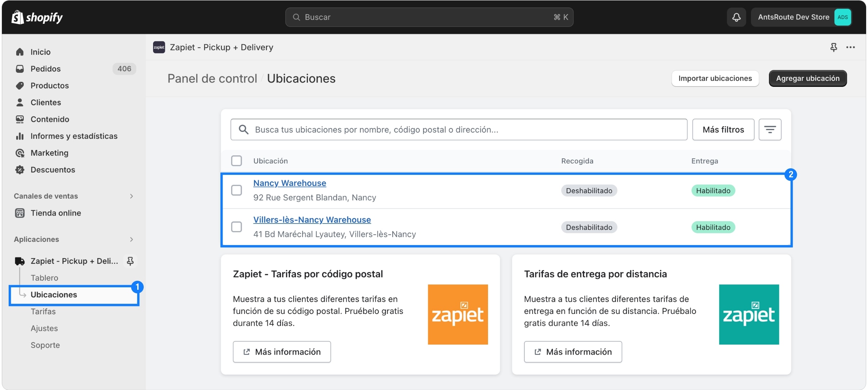
Task: Click the 406 orders count badge
Action: pyautogui.click(x=124, y=69)
